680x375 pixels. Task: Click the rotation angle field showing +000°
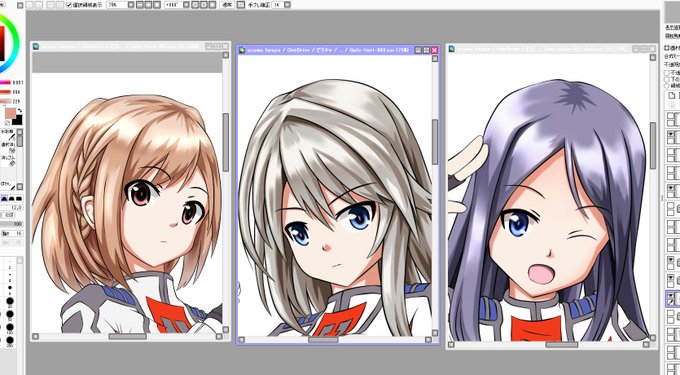click(x=173, y=5)
